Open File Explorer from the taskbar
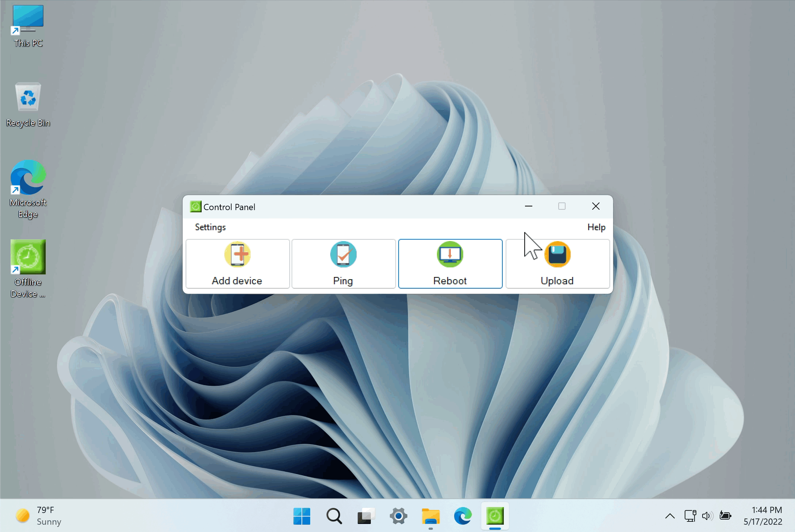The image size is (795, 532). point(430,516)
